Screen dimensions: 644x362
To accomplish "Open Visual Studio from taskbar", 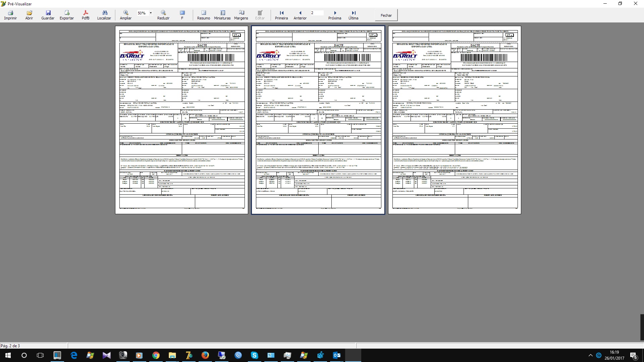I will [x=106, y=355].
